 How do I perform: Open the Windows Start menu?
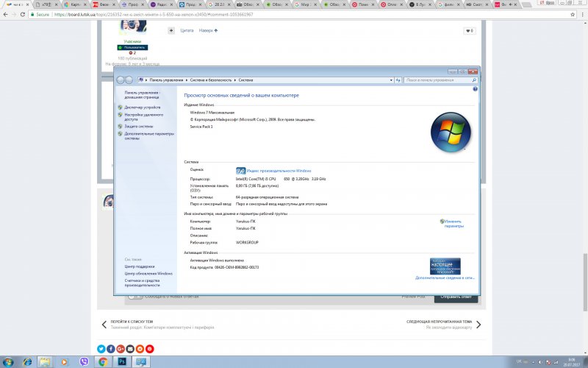(8, 361)
